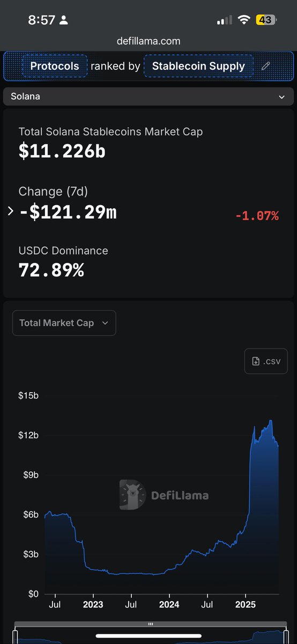The width and height of the screenshot is (297, 644).
Task: Open the Total Market Cap dropdown
Action: (x=64, y=323)
